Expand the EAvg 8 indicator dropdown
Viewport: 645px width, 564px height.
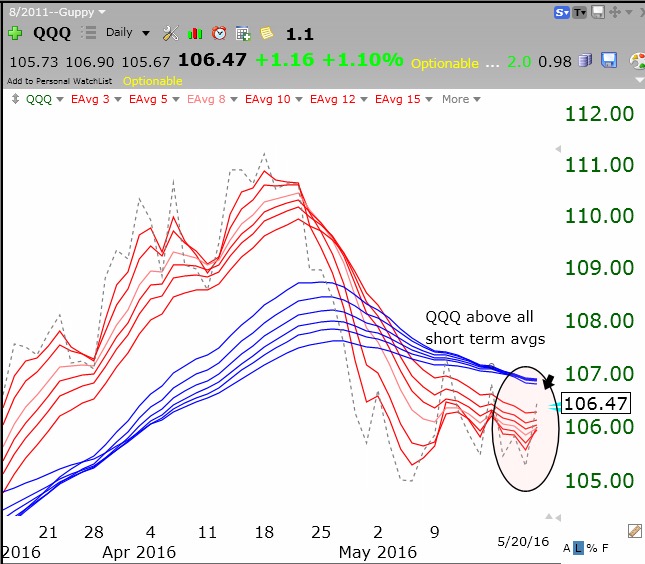point(234,99)
